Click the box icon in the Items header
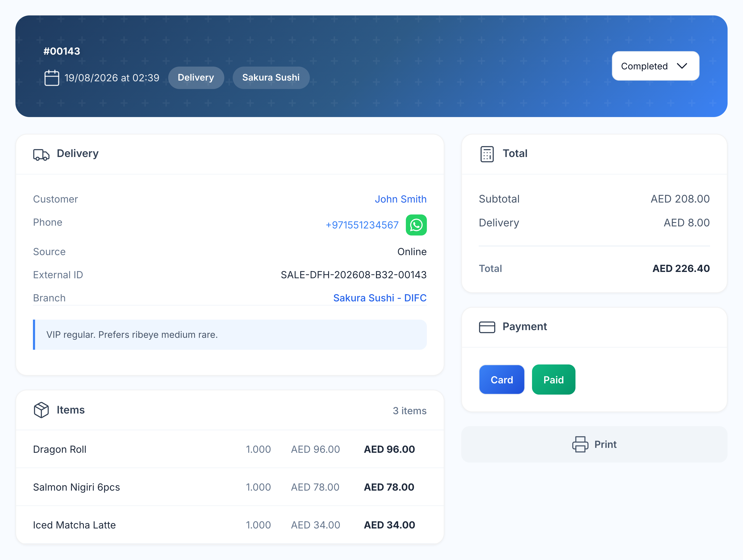Viewport: 743px width, 560px height. click(41, 410)
